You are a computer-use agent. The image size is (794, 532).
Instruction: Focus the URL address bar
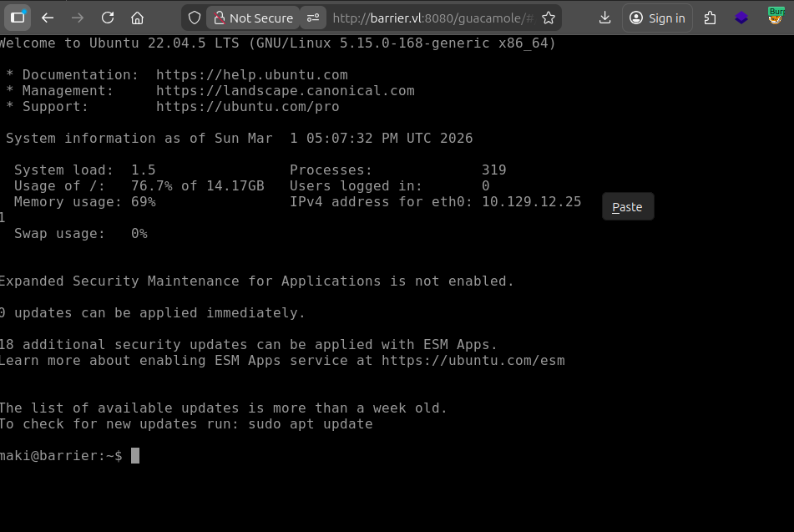pyautogui.click(x=430, y=18)
